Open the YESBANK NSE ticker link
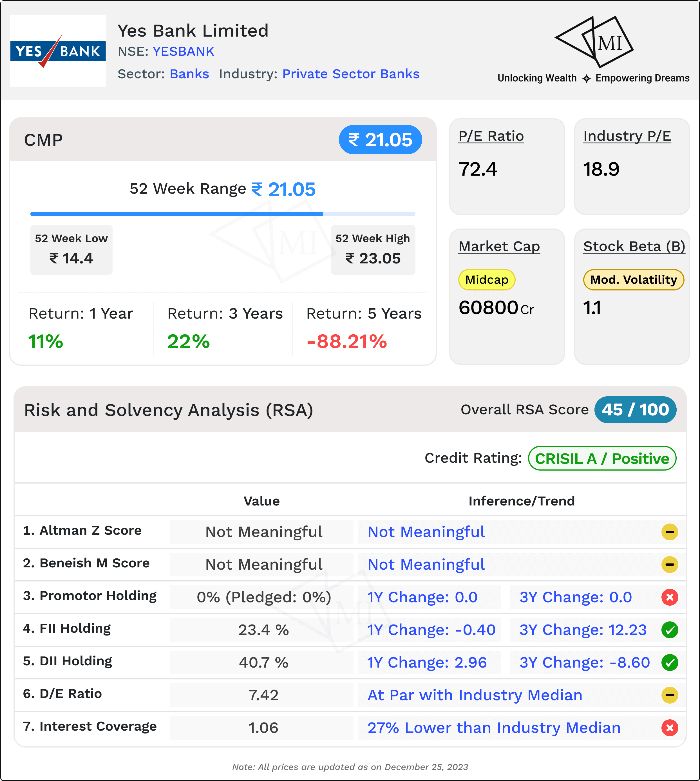Viewport: 700px width, 781px height. tap(184, 51)
